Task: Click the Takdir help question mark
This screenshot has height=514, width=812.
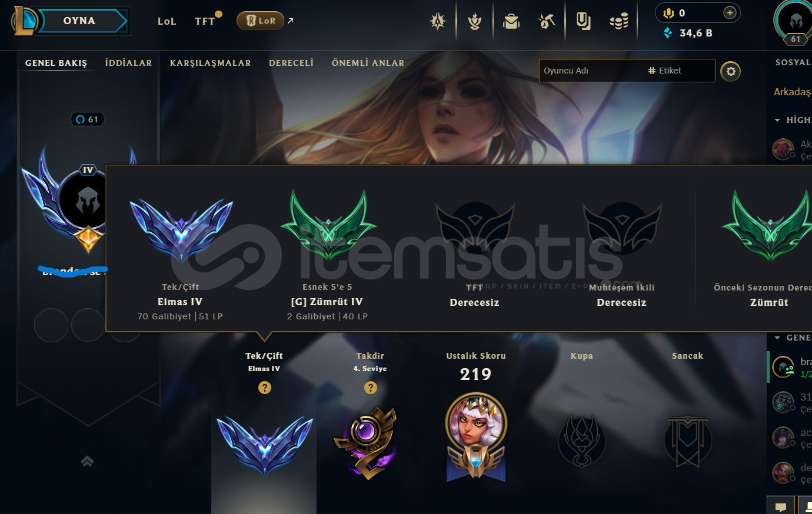Action: tap(371, 388)
